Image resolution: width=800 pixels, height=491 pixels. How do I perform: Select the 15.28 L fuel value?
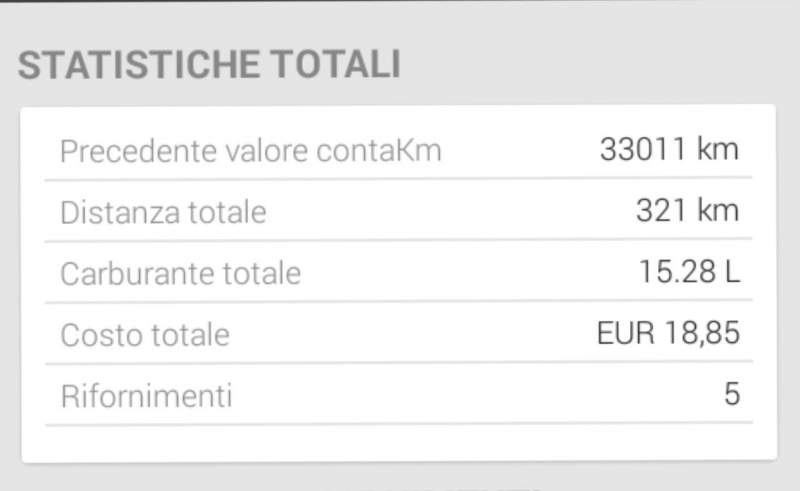[689, 272]
